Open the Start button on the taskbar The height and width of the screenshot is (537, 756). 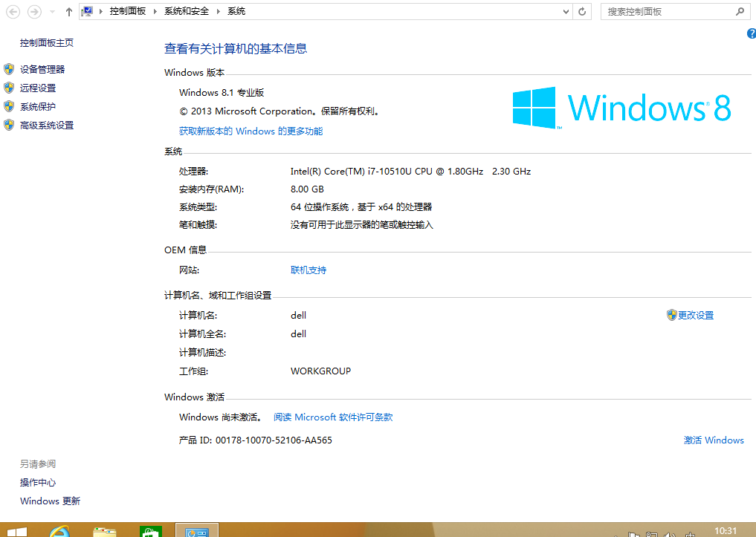click(x=17, y=531)
